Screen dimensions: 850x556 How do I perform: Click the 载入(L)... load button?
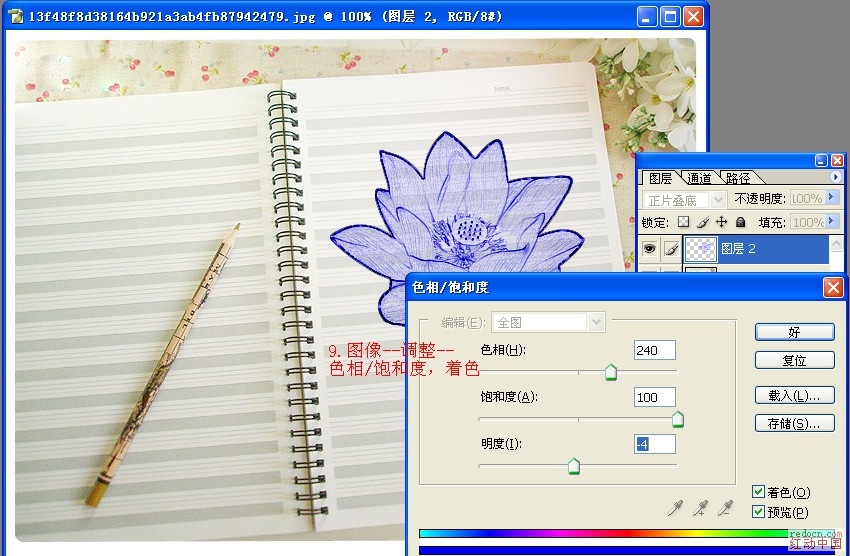coord(794,395)
